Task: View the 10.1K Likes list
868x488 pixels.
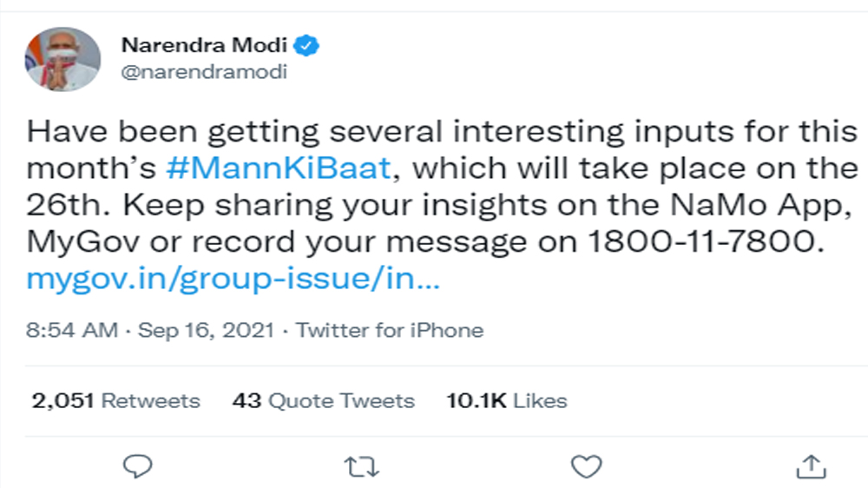Action: tap(506, 401)
